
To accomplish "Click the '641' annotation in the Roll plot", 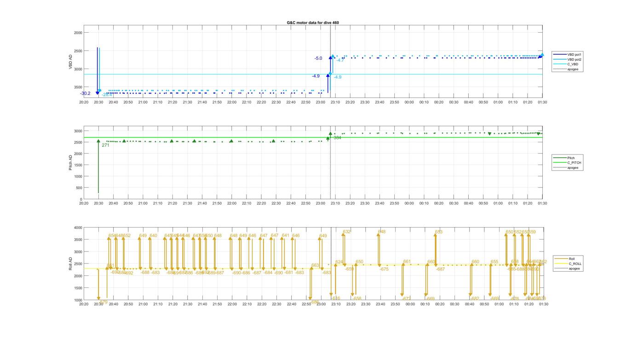I will click(285, 235).
